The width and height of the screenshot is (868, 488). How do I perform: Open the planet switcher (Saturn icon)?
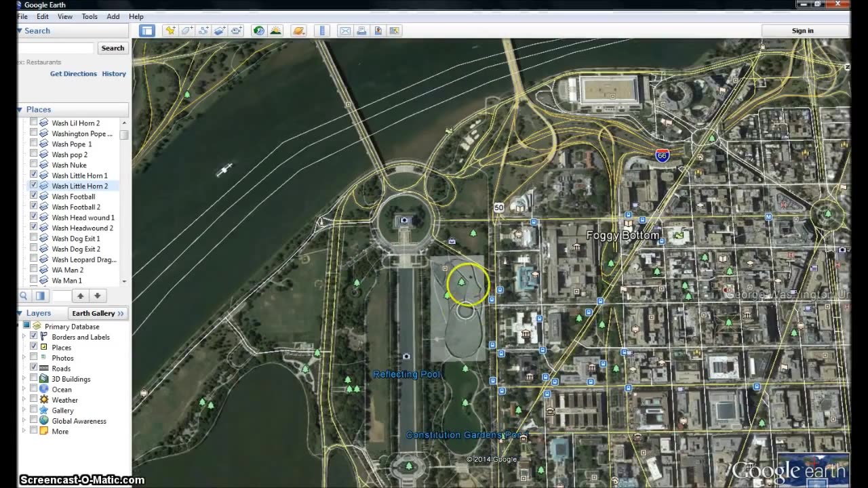pos(298,30)
